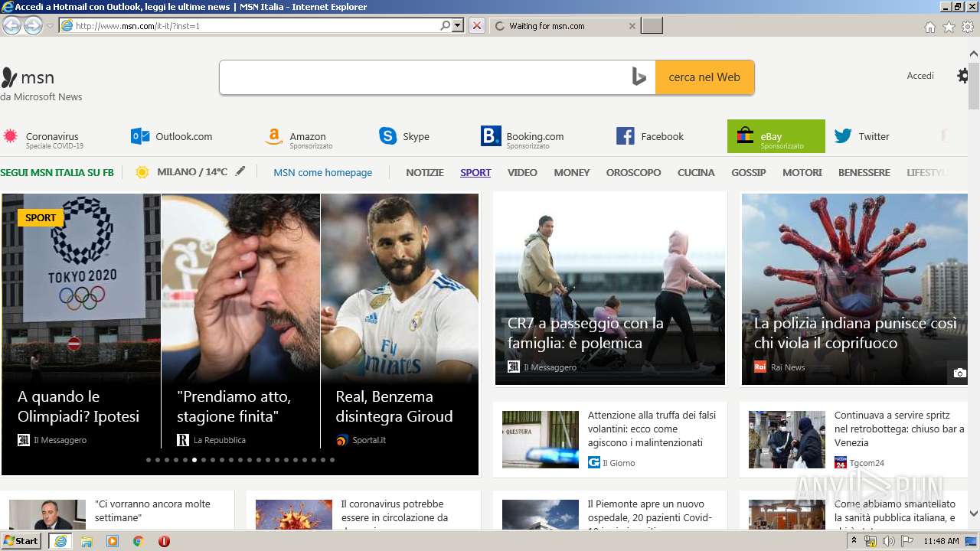Open the Coronavirus Speciale COVID-19 shortcut

(44, 137)
